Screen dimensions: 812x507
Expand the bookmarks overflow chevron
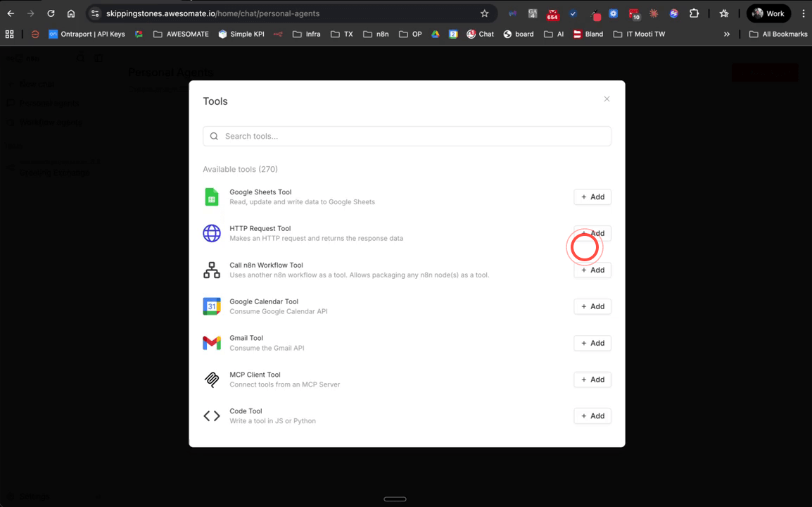pyautogui.click(x=727, y=33)
